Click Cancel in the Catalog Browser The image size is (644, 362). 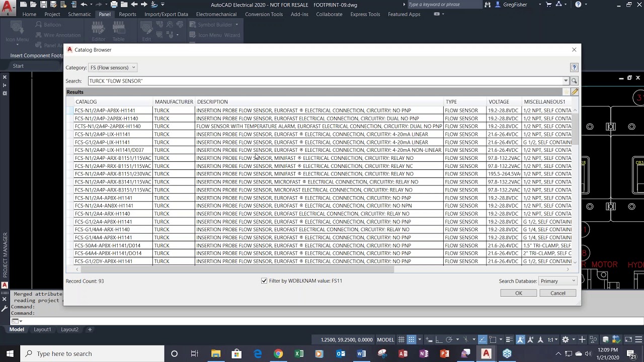coord(558,293)
